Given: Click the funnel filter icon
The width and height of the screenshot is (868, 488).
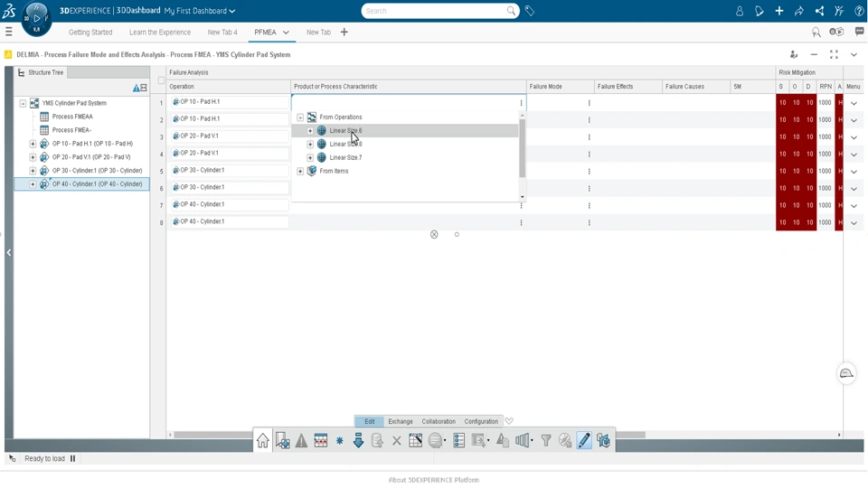Looking at the screenshot, I should point(546,440).
